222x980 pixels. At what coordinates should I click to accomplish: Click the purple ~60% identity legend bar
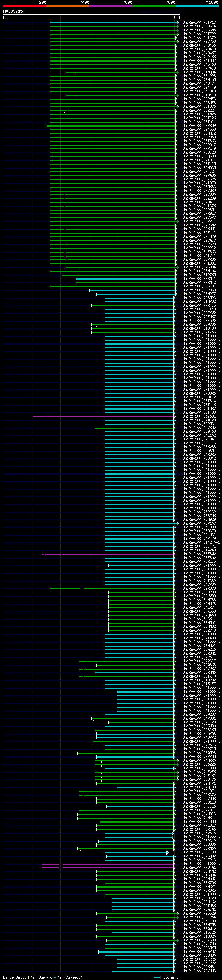pos(111,6)
